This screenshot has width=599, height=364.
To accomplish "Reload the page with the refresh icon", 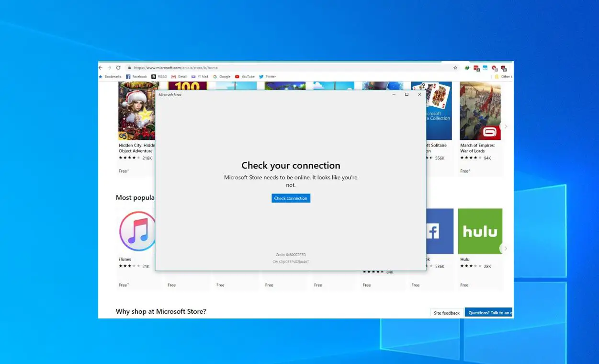I will coord(118,68).
